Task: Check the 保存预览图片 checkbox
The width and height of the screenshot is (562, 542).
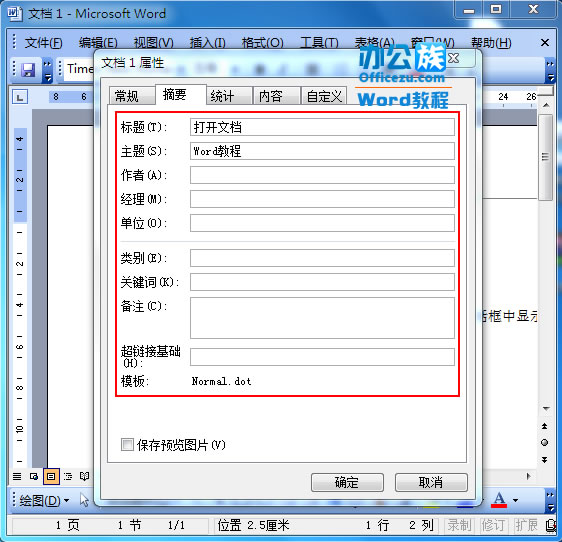Action: [x=127, y=444]
